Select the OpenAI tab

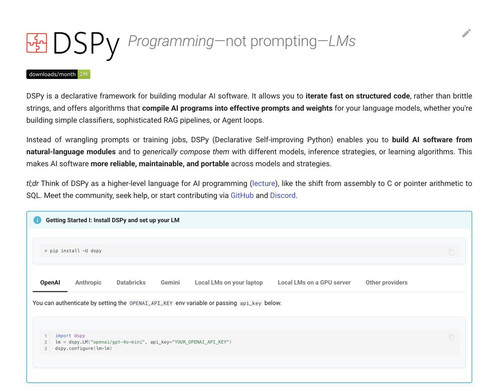[50, 283]
